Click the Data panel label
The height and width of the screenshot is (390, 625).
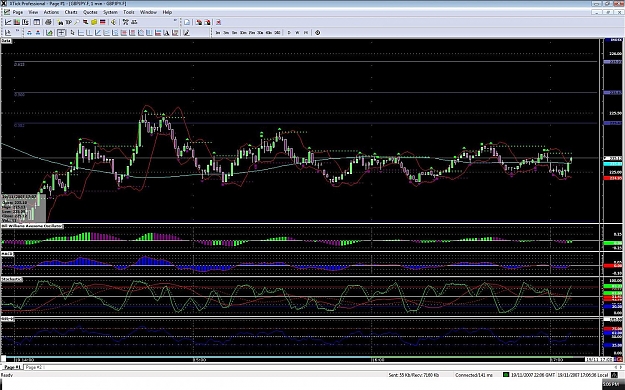pos(6,41)
